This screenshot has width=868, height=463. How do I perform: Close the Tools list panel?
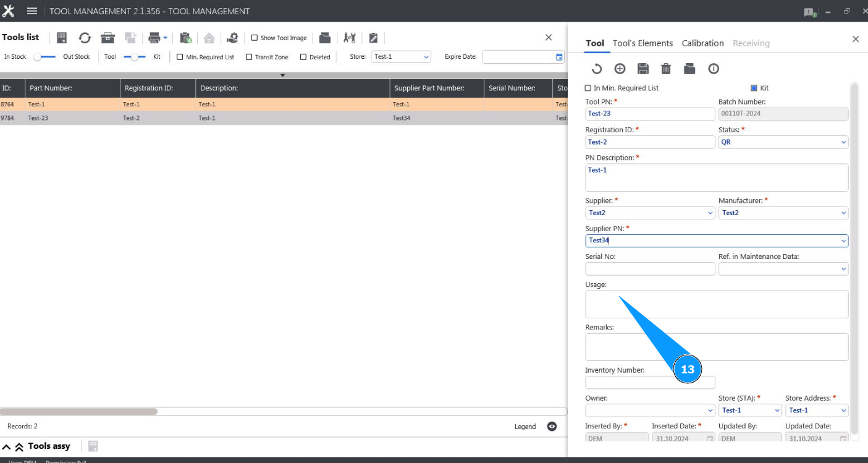549,38
